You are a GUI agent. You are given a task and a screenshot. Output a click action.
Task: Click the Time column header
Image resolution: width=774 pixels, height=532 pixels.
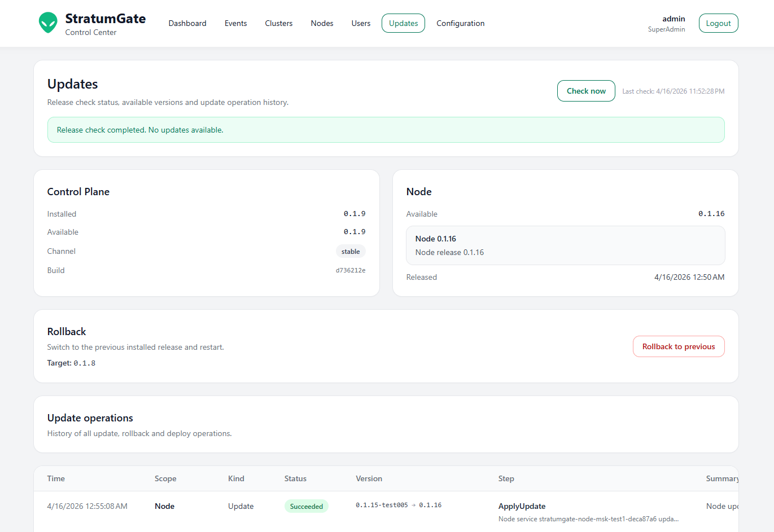point(56,478)
